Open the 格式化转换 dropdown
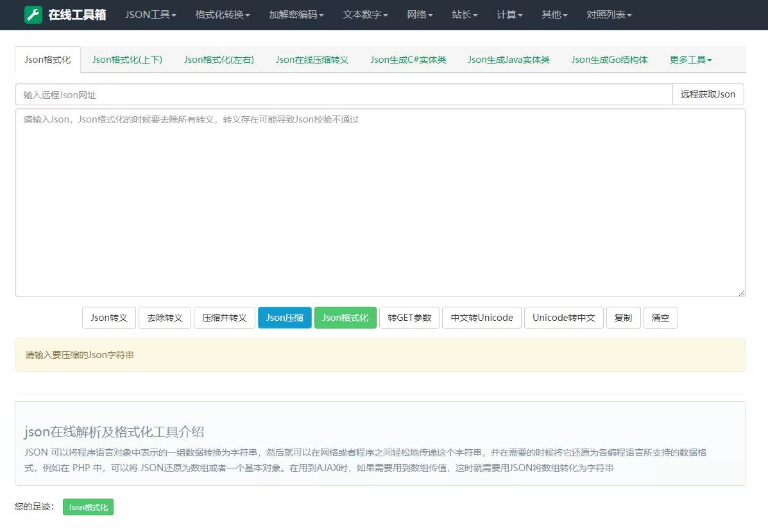This screenshot has width=768, height=532. [221, 15]
